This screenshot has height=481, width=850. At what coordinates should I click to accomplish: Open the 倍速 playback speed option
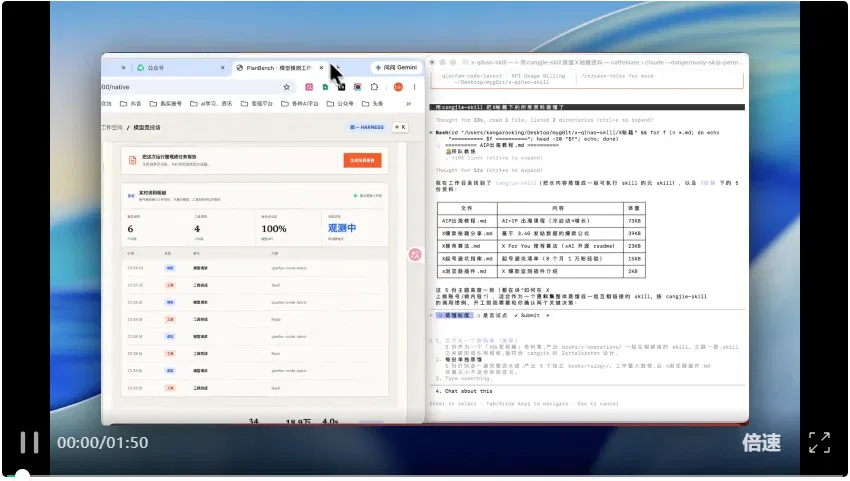tap(761, 442)
